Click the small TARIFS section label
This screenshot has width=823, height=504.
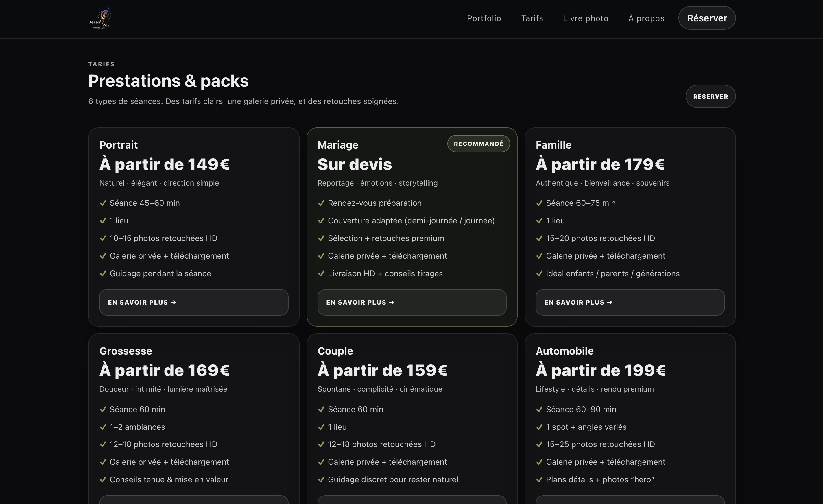pos(102,64)
